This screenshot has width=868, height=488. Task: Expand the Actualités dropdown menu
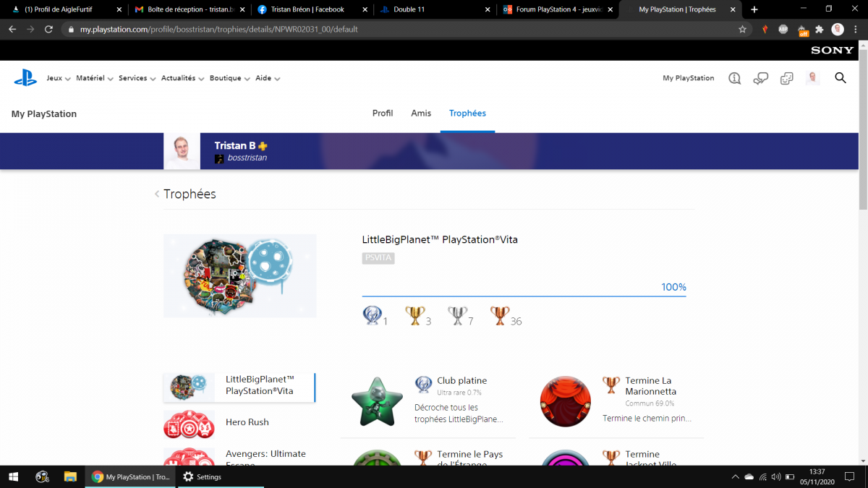[x=183, y=78]
